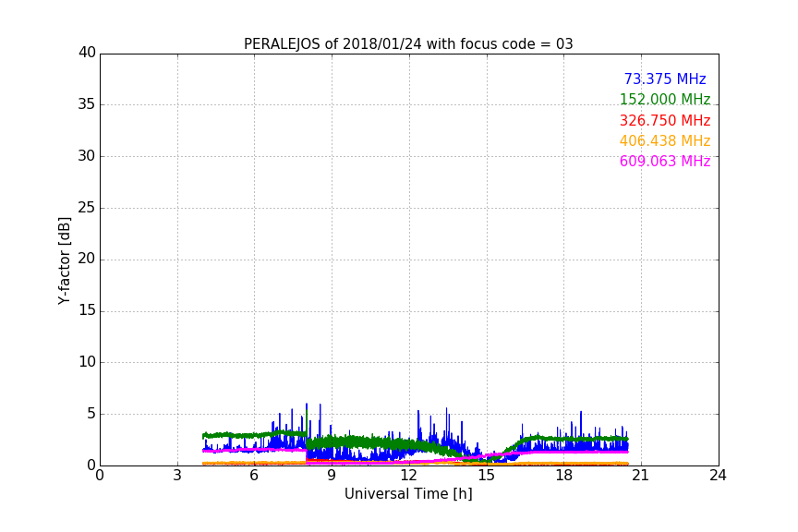The image size is (798, 532).
Task: Click x-axis tick value 24
Action: 718,476
